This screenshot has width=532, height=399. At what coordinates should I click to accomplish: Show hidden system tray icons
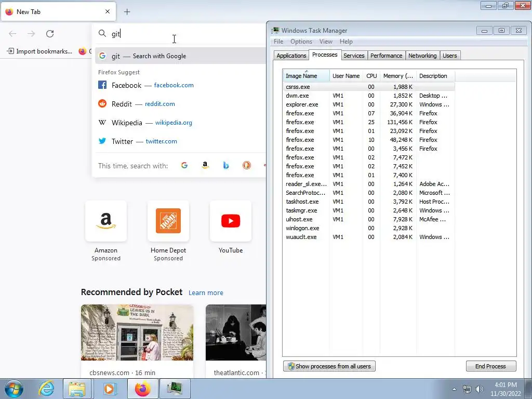point(454,390)
